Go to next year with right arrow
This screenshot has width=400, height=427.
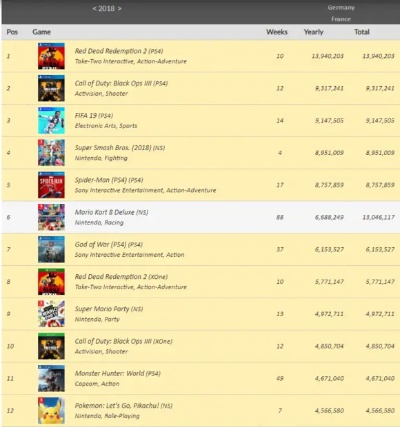[x=119, y=9]
